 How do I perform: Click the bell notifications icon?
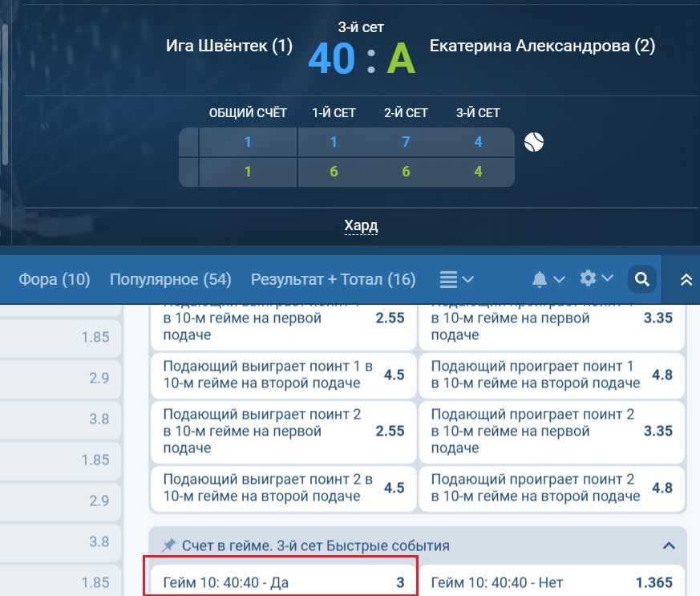point(540,279)
